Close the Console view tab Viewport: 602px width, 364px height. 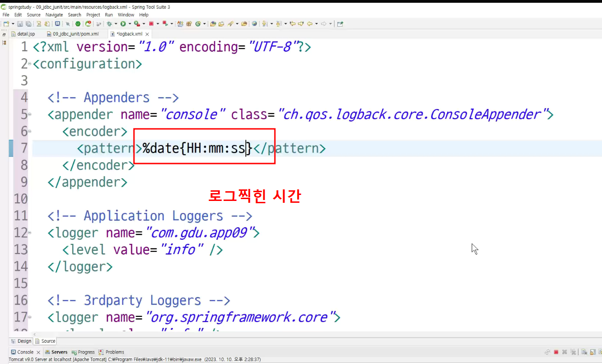point(38,352)
